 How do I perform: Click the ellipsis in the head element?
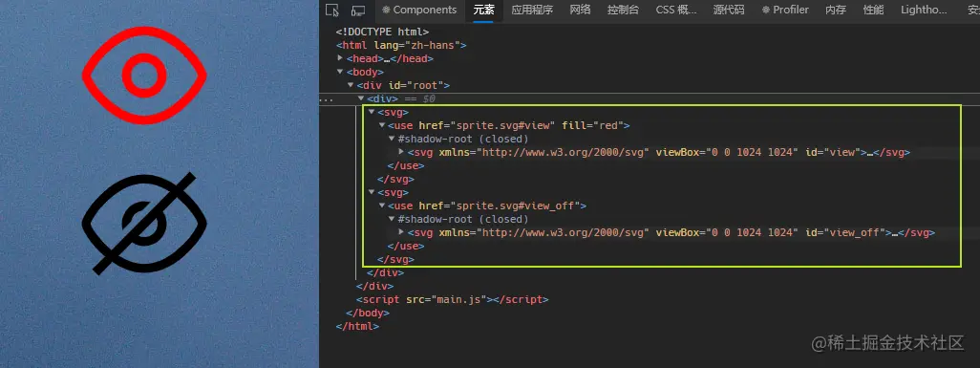pyautogui.click(x=387, y=58)
